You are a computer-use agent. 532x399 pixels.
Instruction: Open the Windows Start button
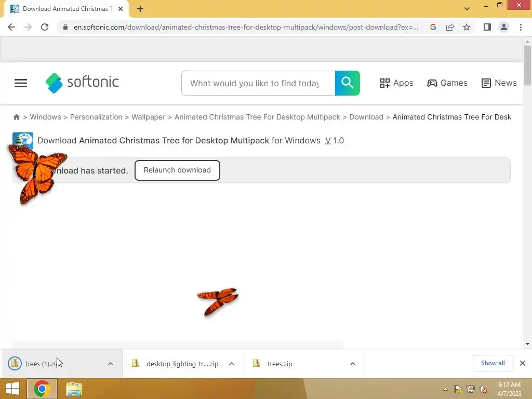tap(12, 389)
